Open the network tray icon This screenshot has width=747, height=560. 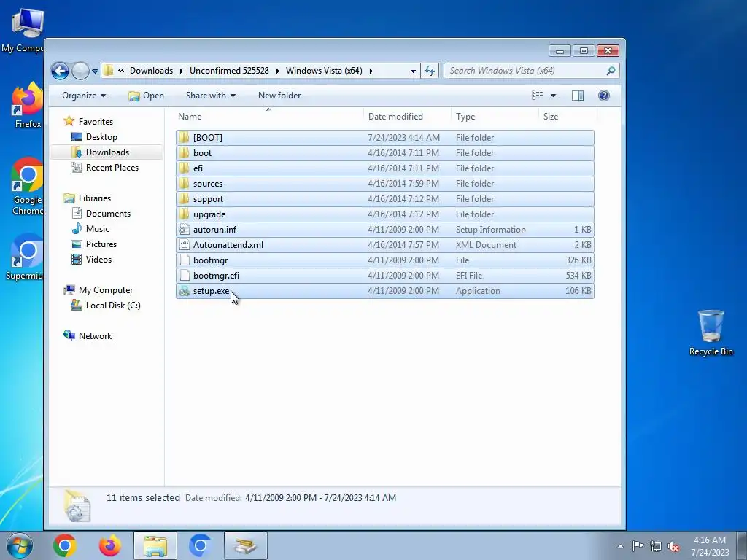[656, 546]
